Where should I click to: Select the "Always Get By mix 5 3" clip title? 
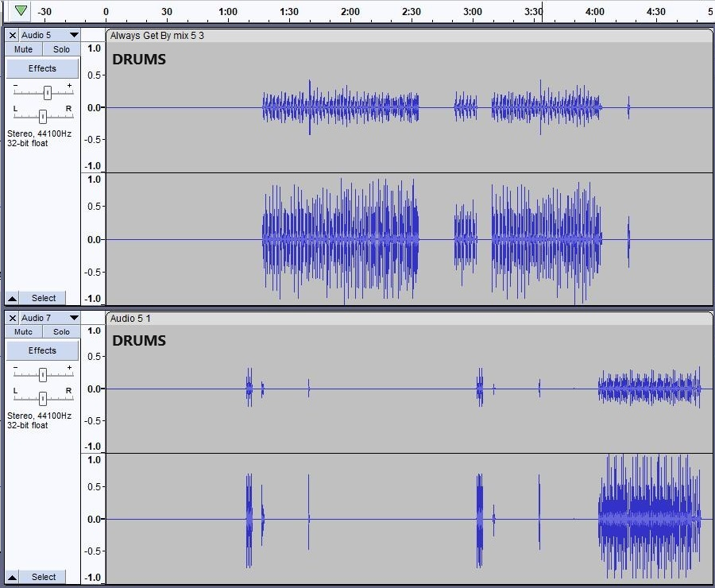click(157, 36)
